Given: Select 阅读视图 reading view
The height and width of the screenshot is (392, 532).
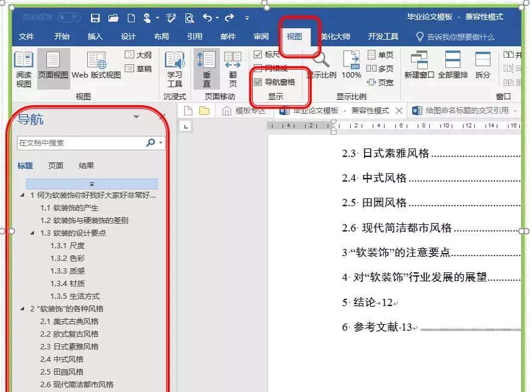Looking at the screenshot, I should 23,67.
